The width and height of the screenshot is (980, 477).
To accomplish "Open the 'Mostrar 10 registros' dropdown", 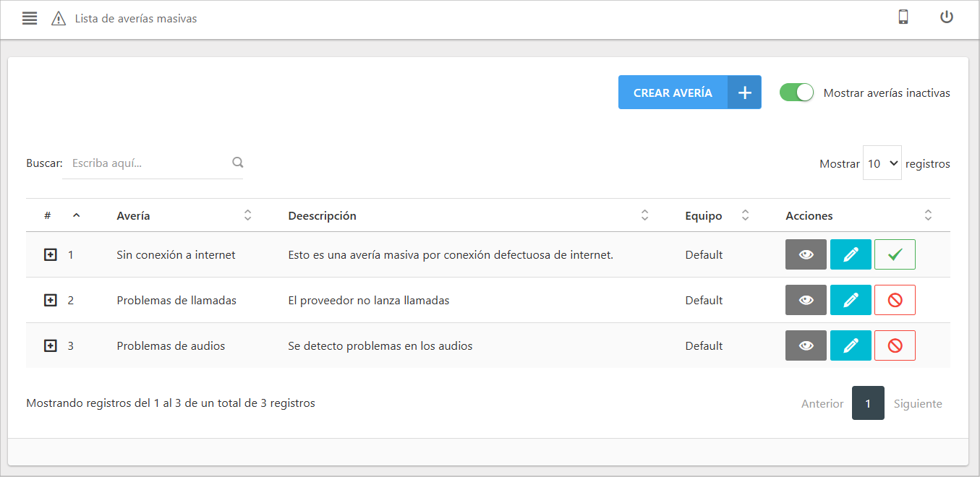I will pyautogui.click(x=882, y=163).
